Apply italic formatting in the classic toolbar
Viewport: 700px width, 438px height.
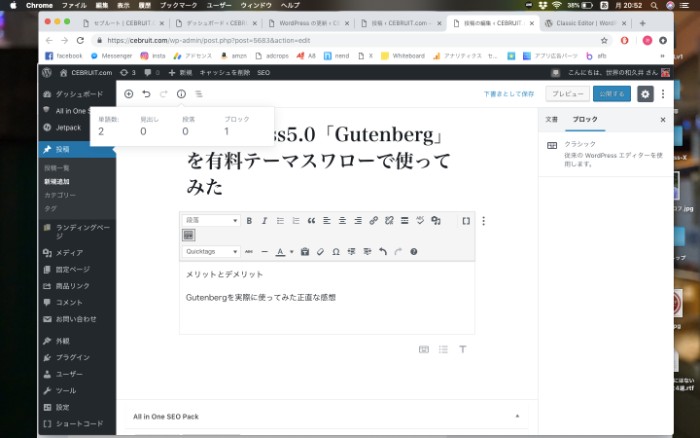pyautogui.click(x=265, y=220)
